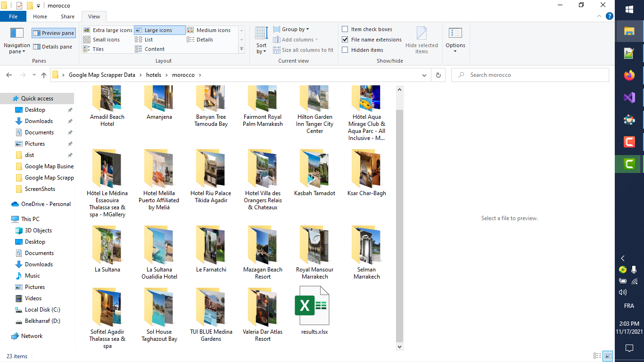Screen dimensions: 644x362
Task: Open the Options dropdown
Action: click(455, 41)
